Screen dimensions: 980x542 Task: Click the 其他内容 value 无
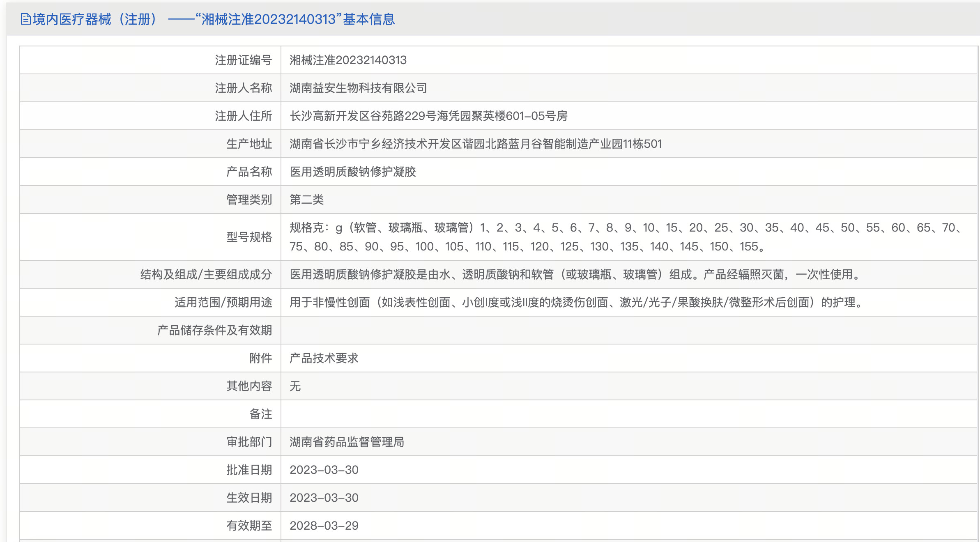pyautogui.click(x=295, y=386)
